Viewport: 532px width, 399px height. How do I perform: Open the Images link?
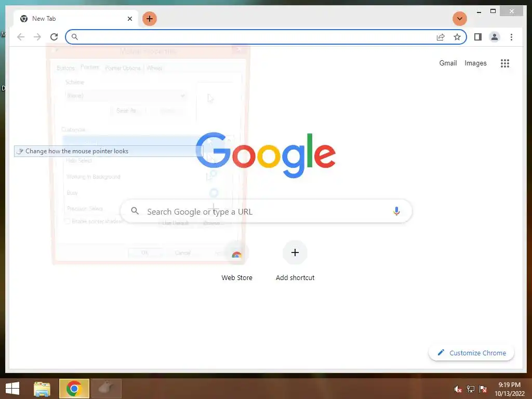pos(475,63)
